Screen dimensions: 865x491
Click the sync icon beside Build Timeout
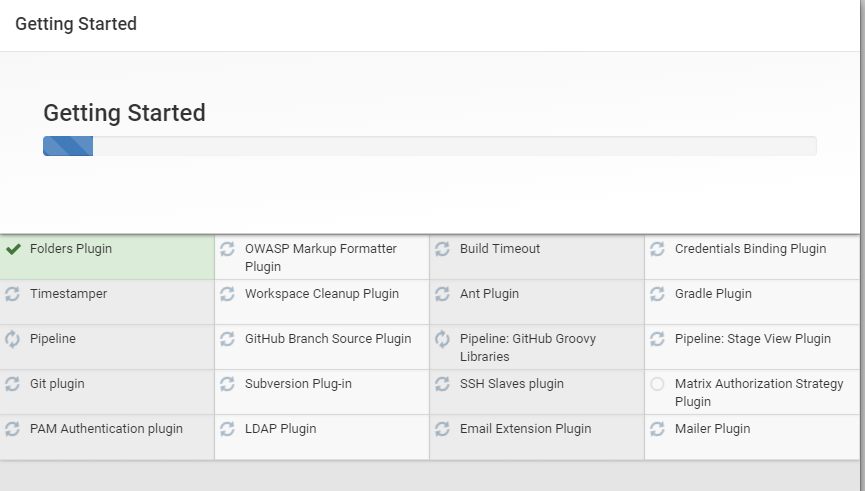click(x=442, y=249)
